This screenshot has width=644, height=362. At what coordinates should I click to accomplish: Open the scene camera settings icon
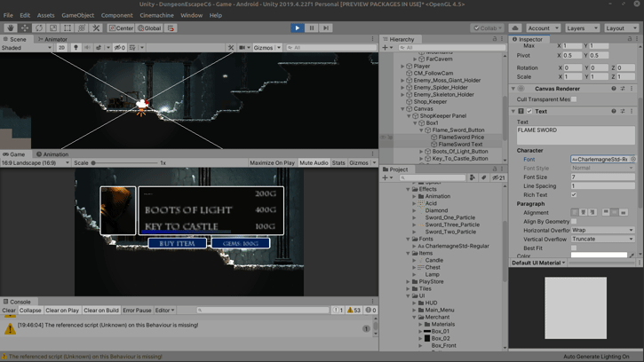tap(244, 48)
